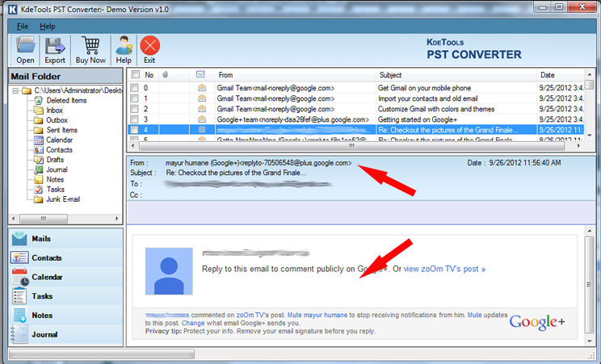
Task: Switch to Contacts in the bottom navigation panel
Action: coord(47,258)
